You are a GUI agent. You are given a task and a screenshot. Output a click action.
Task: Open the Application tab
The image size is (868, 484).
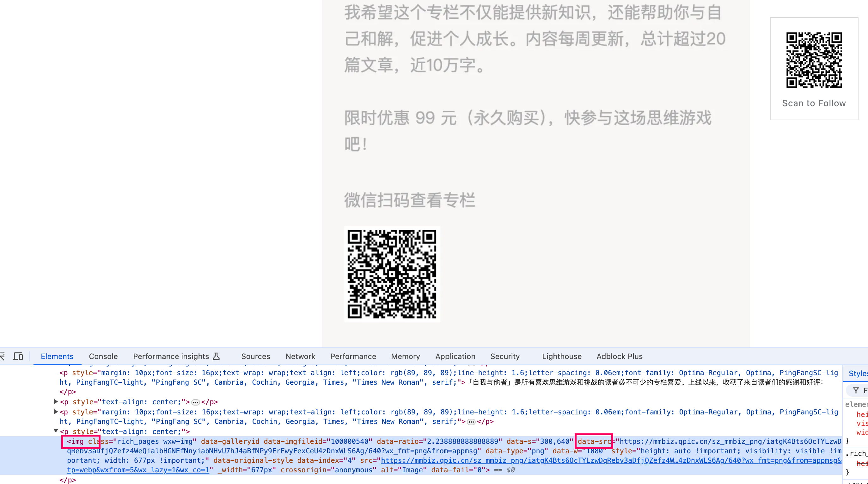[455, 356]
